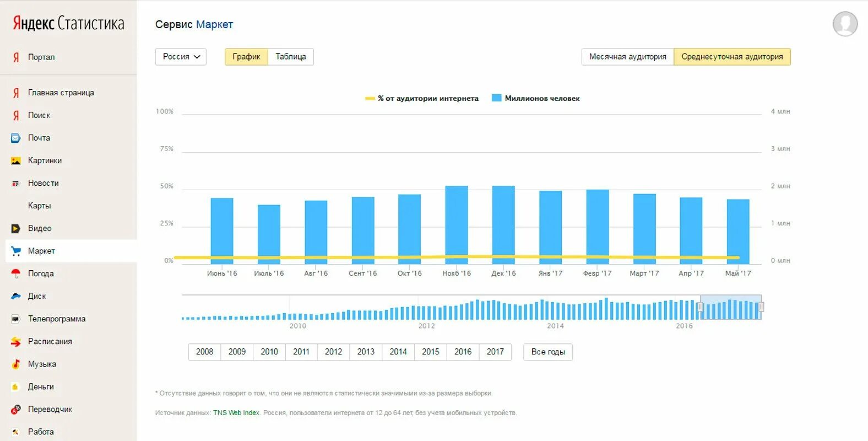Viewport: 868px width, 441px height.
Task: Switch to Таблица view
Action: coord(291,57)
